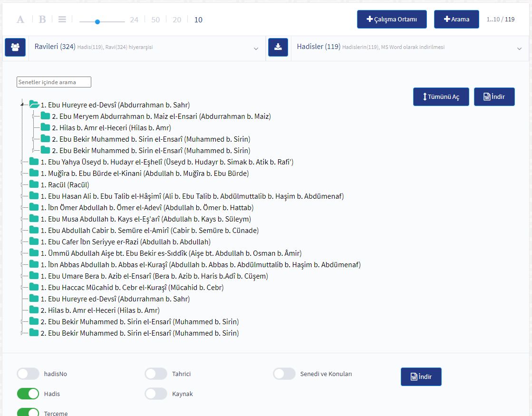Toggle the hadisNo switch

[28, 374]
